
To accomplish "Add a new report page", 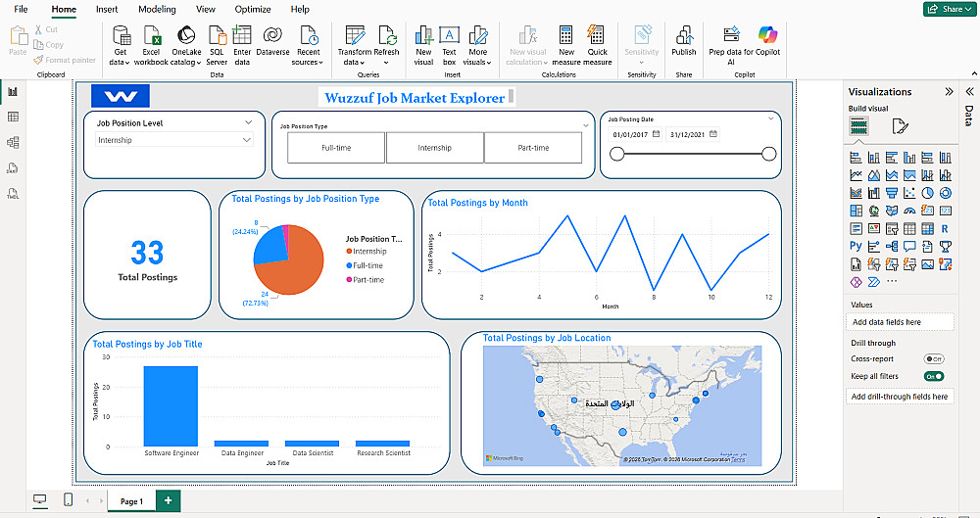I will pos(169,500).
